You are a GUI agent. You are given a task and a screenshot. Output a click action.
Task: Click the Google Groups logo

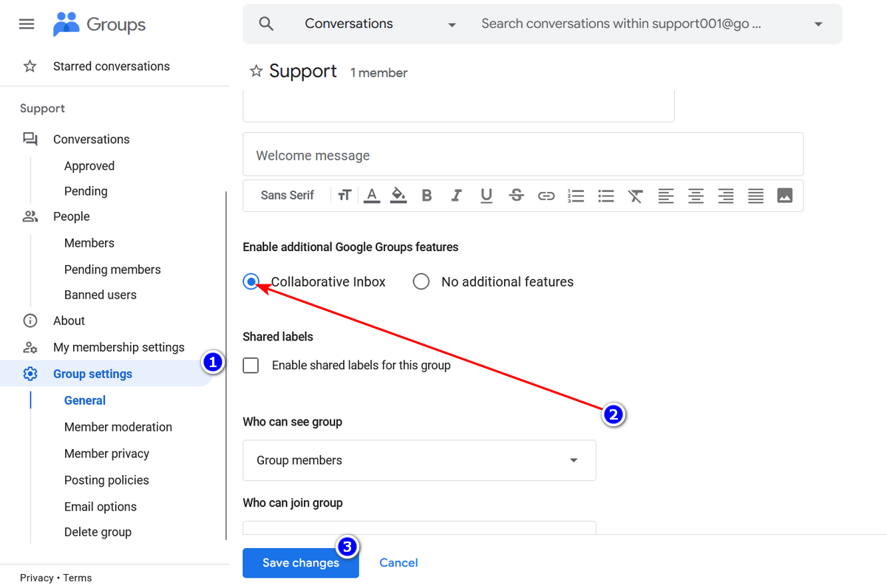99,24
